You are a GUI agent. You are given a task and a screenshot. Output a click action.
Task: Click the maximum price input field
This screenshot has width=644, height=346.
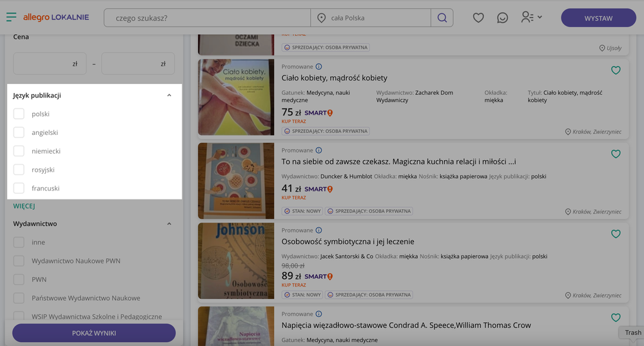tap(138, 64)
